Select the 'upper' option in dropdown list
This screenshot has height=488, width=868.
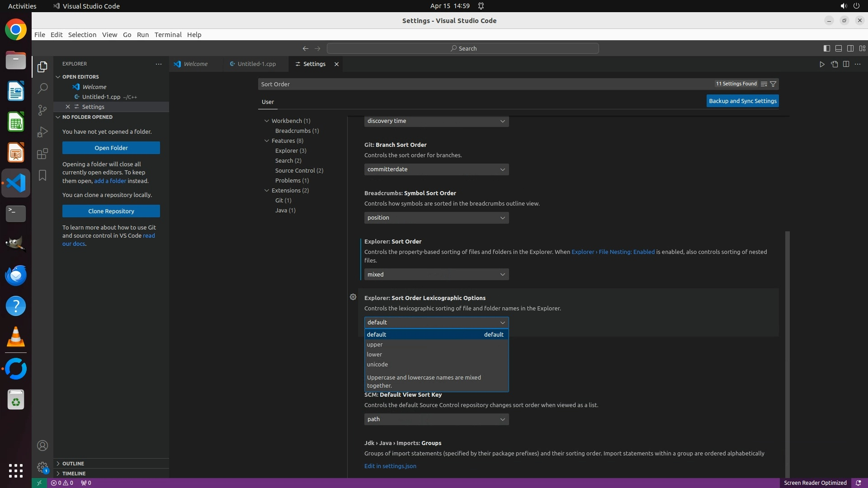pos(375,344)
